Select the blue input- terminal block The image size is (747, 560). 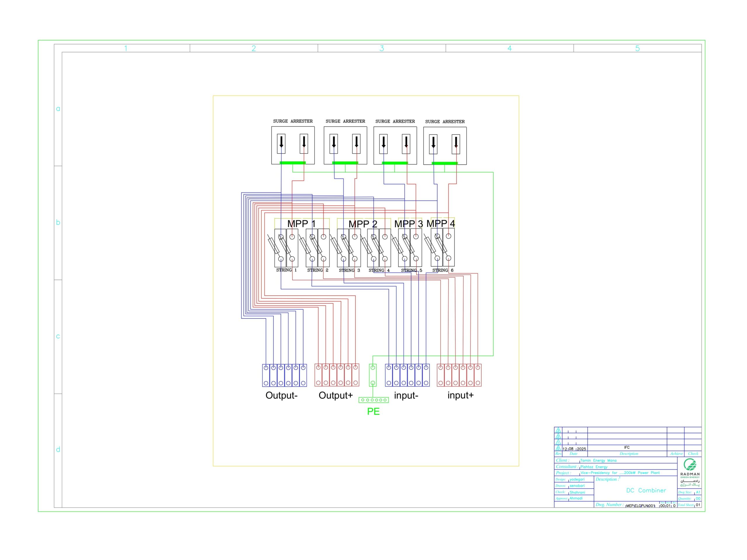click(x=407, y=375)
